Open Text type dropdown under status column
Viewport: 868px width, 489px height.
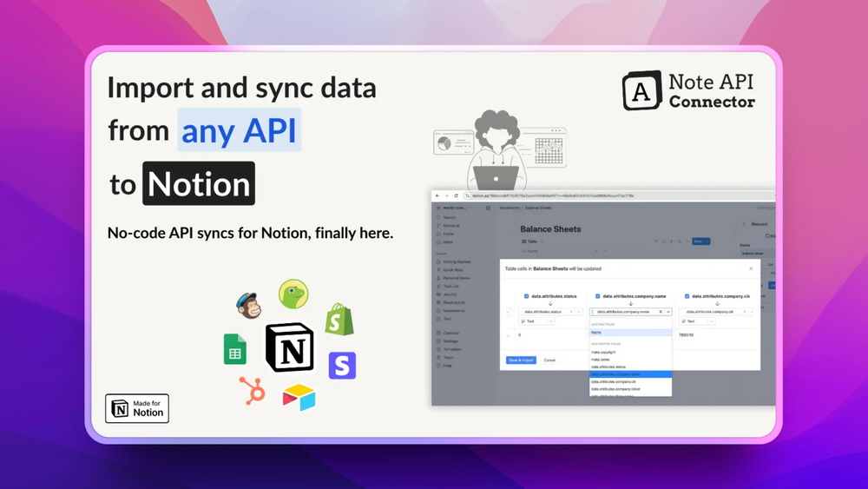coord(536,321)
